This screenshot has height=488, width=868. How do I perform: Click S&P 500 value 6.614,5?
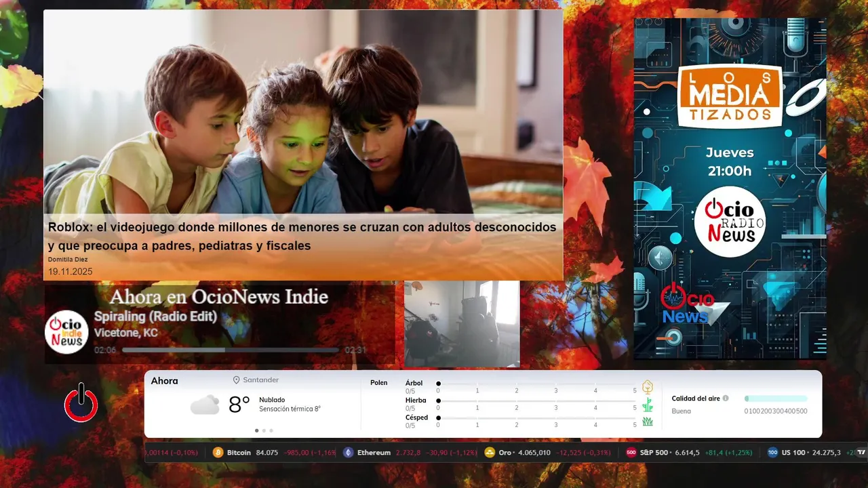tap(688, 453)
